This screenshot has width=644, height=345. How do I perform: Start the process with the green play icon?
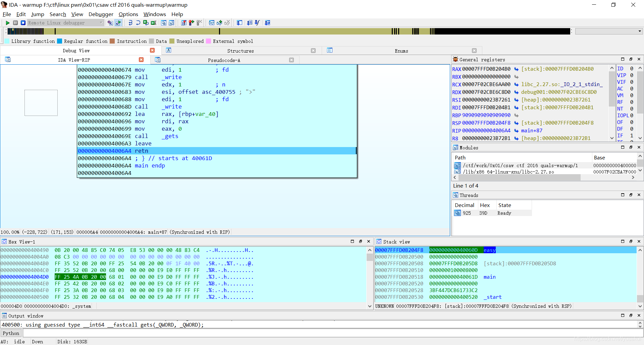coord(7,23)
